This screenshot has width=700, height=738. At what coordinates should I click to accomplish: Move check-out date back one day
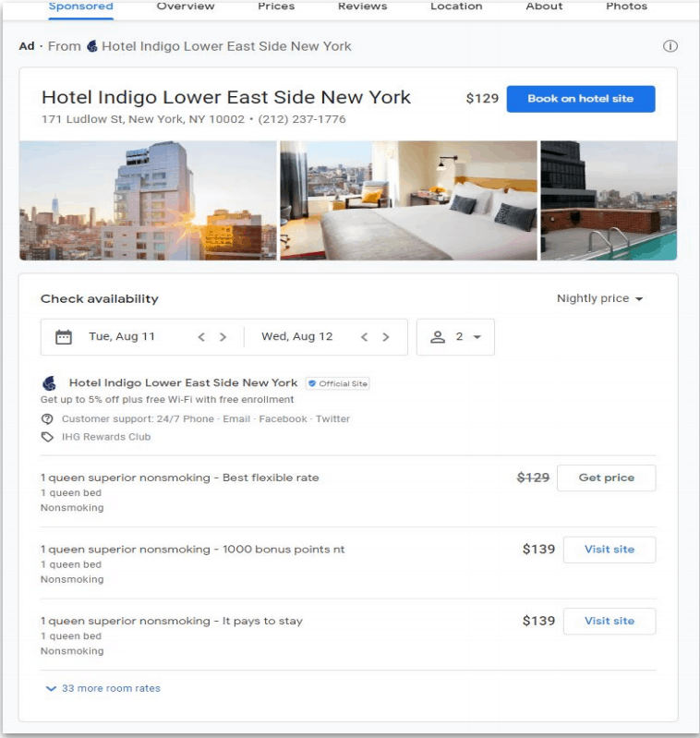coord(364,337)
